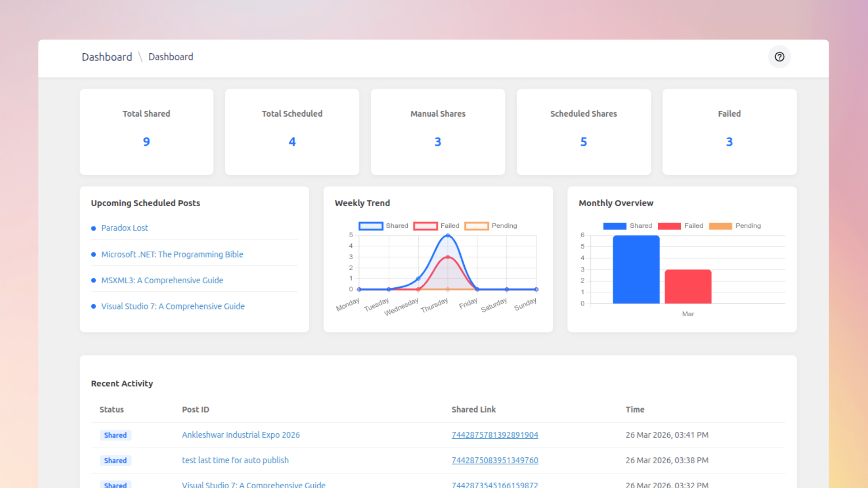Image resolution: width=868 pixels, height=488 pixels.
Task: Toggle Failed legend in Monthly Overview chart
Action: [x=680, y=226]
